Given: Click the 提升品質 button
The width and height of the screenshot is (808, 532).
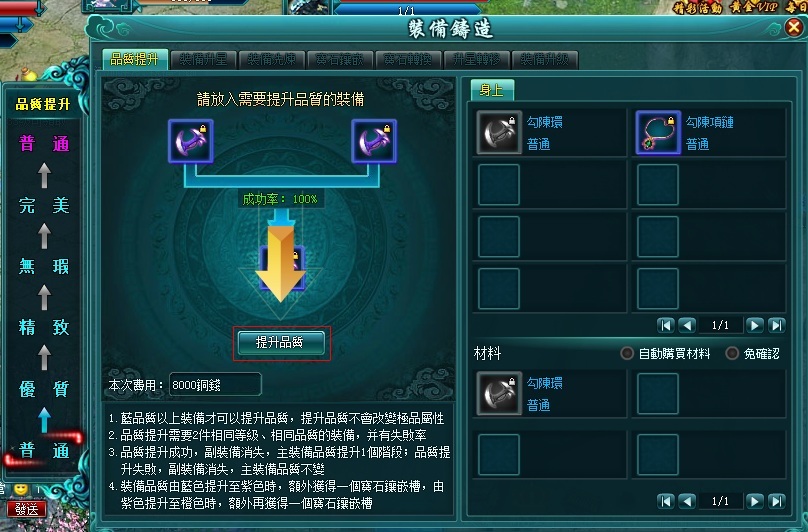Looking at the screenshot, I should [x=281, y=342].
